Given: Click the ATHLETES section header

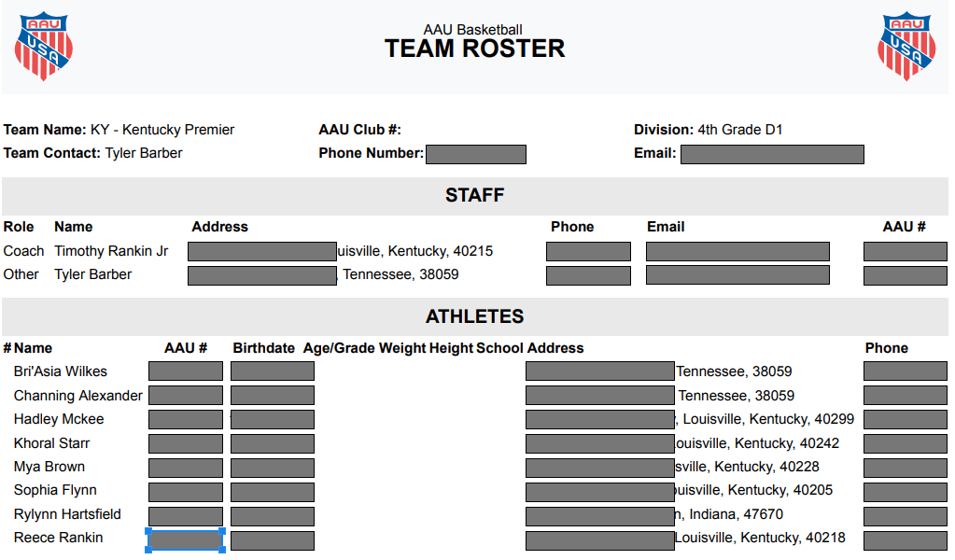Looking at the screenshot, I should 476,315.
